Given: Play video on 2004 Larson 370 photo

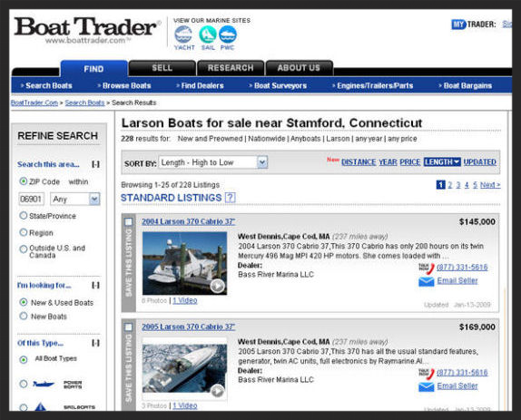Looking at the screenshot, I should (217, 286).
